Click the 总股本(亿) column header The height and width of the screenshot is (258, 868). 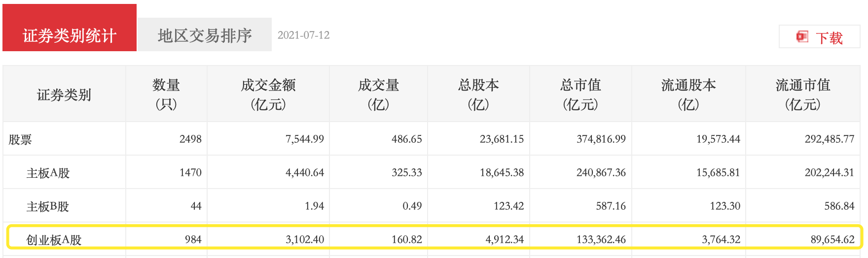478,95
